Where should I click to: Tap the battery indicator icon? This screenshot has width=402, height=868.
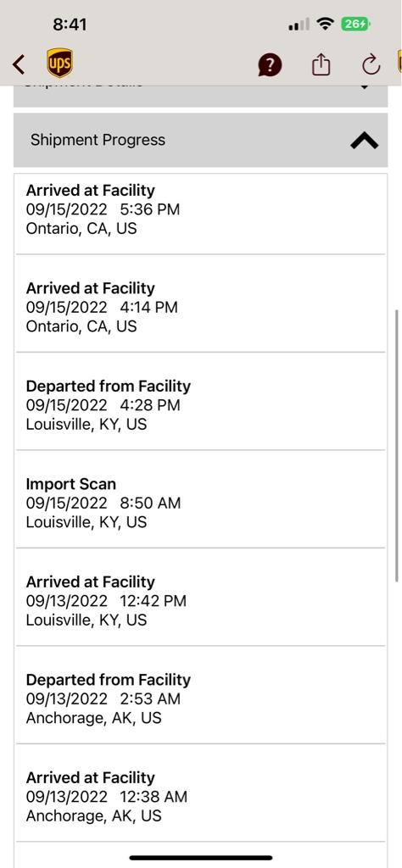[356, 24]
